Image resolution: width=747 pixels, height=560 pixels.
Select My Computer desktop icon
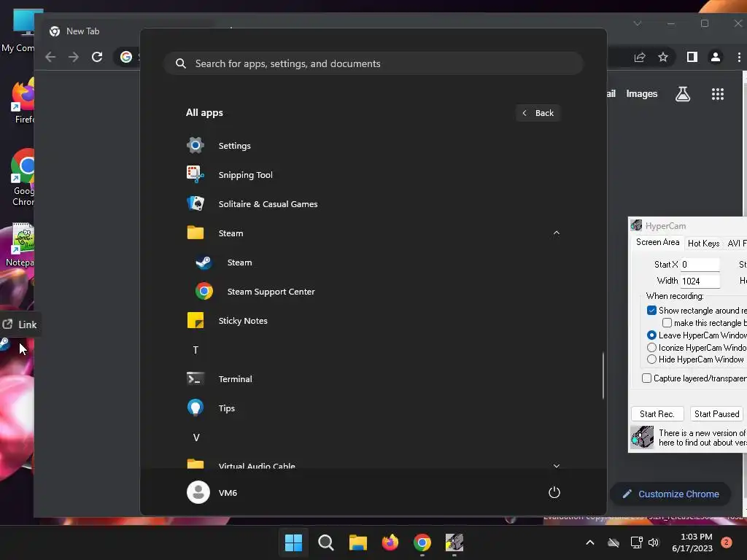click(19, 31)
